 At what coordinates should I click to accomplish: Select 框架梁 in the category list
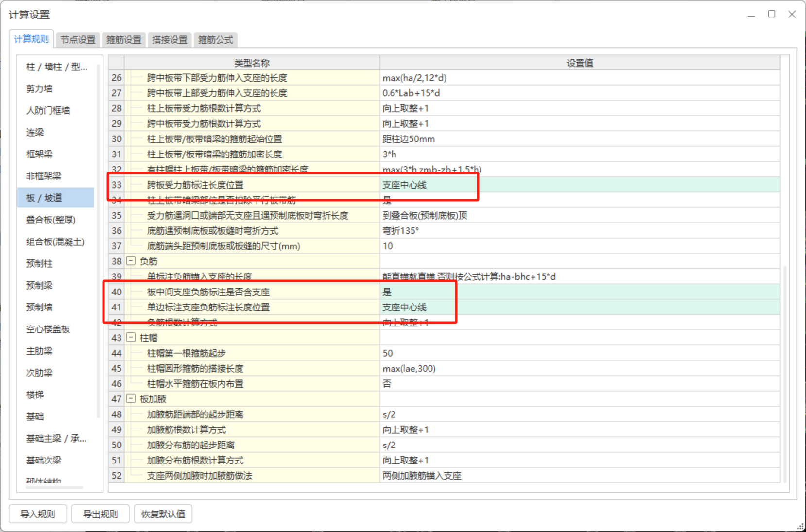pos(56,154)
